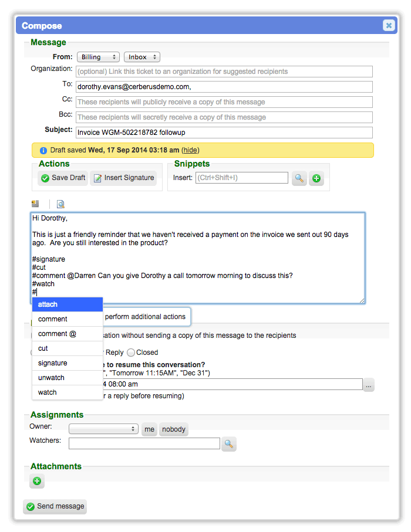Click the green plus add snippet icon
Screen dimensions: 411x532
[316, 178]
